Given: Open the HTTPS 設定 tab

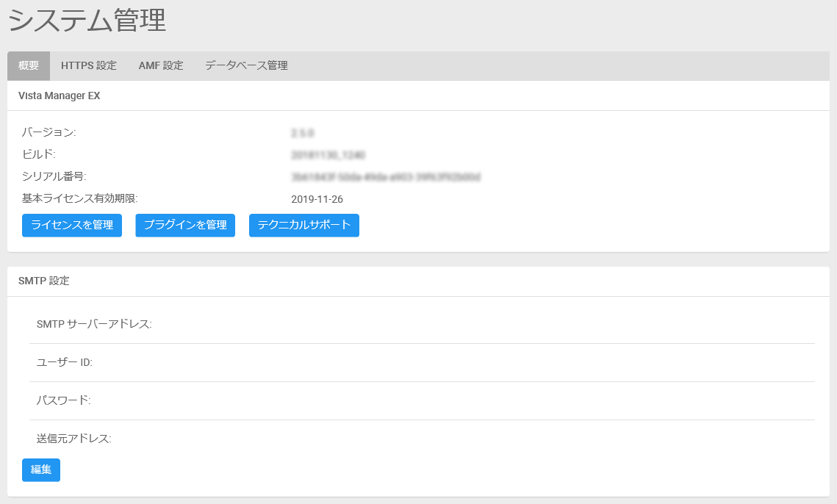Looking at the screenshot, I should pos(89,65).
